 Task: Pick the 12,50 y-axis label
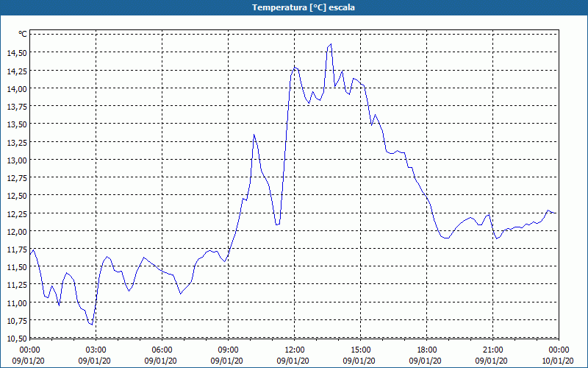(x=17, y=196)
